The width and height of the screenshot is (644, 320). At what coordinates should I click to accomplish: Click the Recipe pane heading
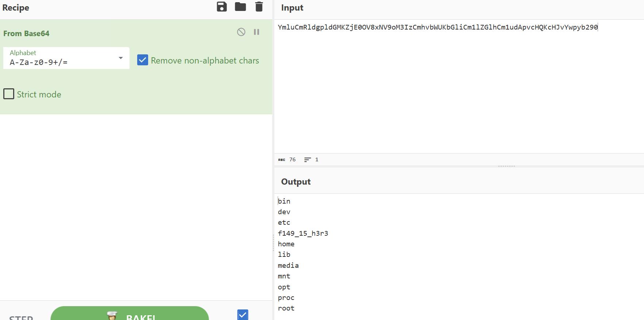tap(16, 8)
